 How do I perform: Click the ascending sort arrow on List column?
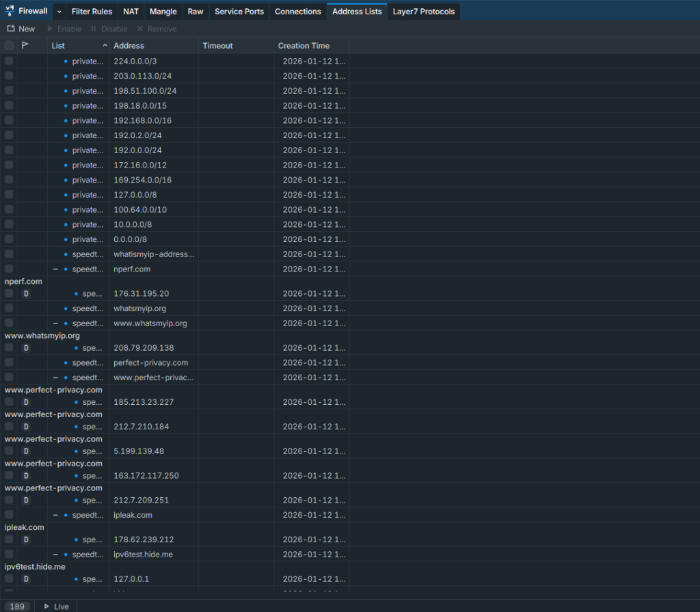(106, 45)
